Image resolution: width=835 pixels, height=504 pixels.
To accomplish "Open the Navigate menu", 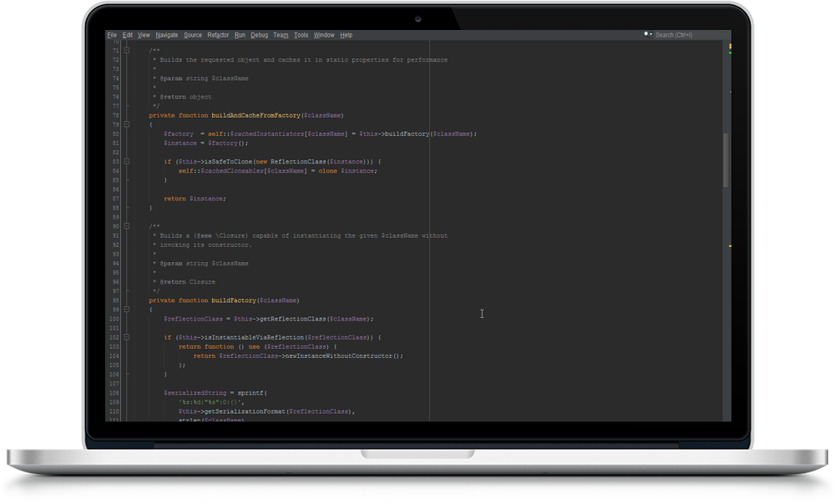I will point(167,35).
